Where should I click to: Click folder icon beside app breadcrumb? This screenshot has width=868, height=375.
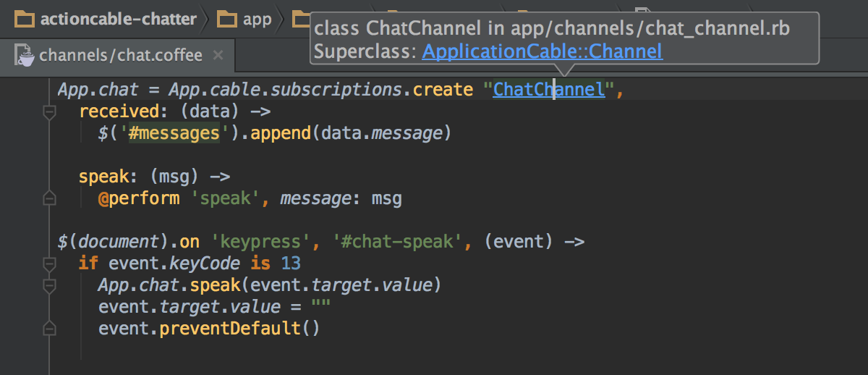[x=228, y=19]
